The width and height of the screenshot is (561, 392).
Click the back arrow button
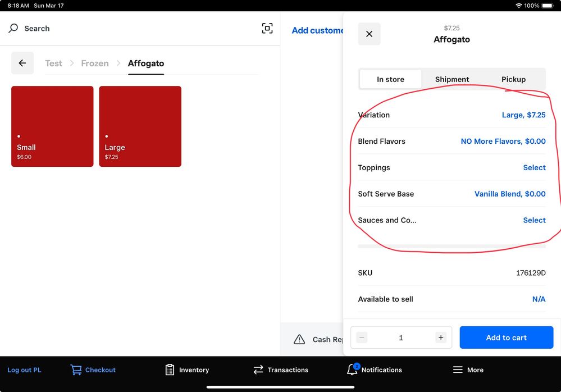[22, 63]
